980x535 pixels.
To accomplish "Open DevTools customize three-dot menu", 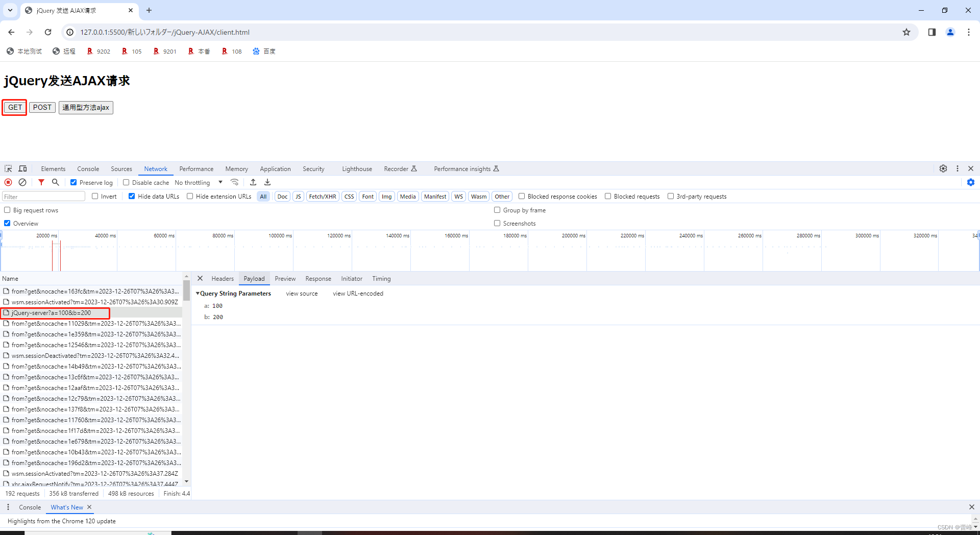I will coord(958,168).
